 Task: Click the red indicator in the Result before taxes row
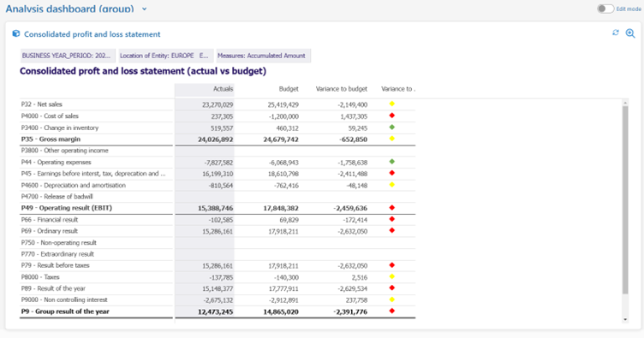tap(392, 265)
